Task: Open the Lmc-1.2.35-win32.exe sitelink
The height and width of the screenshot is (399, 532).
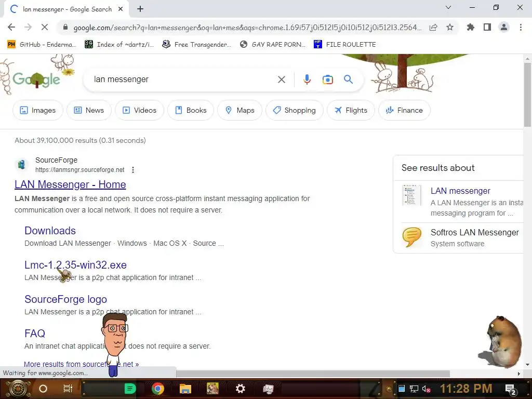Action: click(x=75, y=265)
